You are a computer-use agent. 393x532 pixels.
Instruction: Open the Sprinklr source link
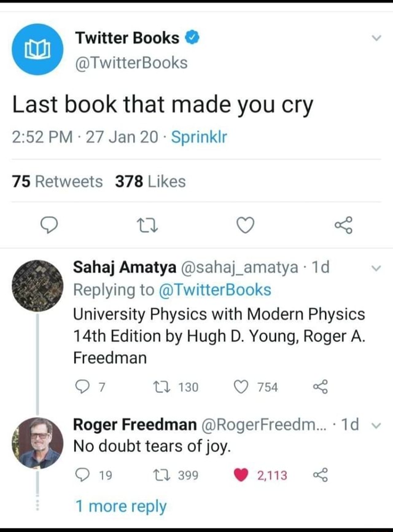199,137
